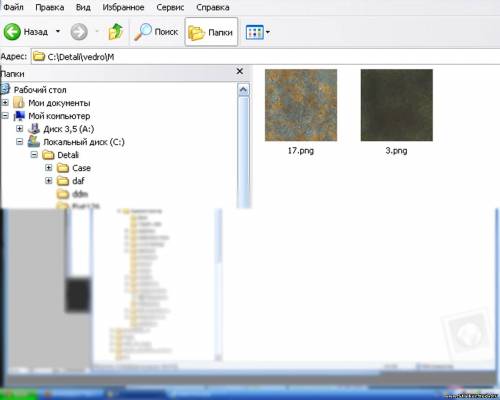Toggle the Папки folders pane button
This screenshot has height=400, width=500.
(211, 32)
